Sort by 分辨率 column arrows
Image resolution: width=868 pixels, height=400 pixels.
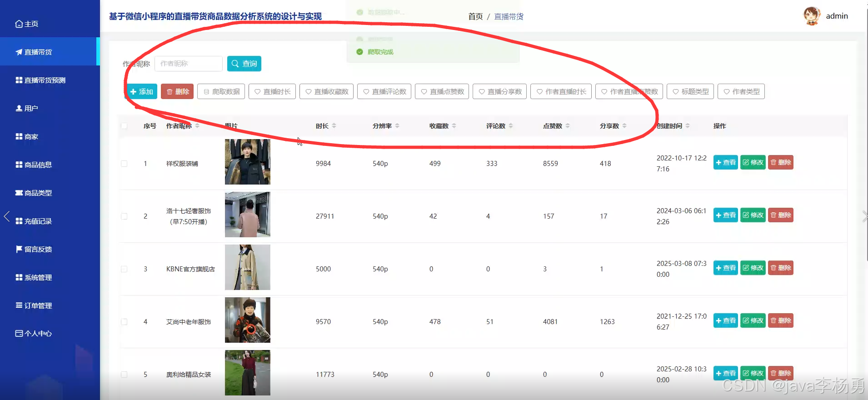(397, 126)
